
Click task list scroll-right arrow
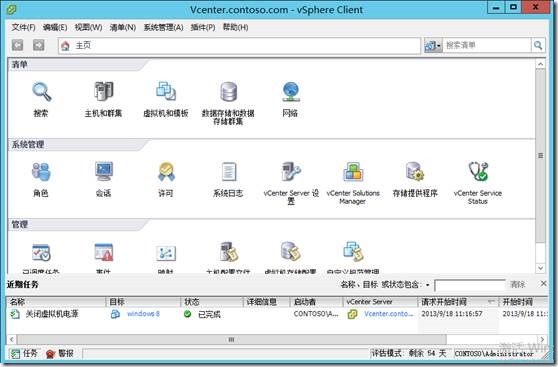(542, 340)
